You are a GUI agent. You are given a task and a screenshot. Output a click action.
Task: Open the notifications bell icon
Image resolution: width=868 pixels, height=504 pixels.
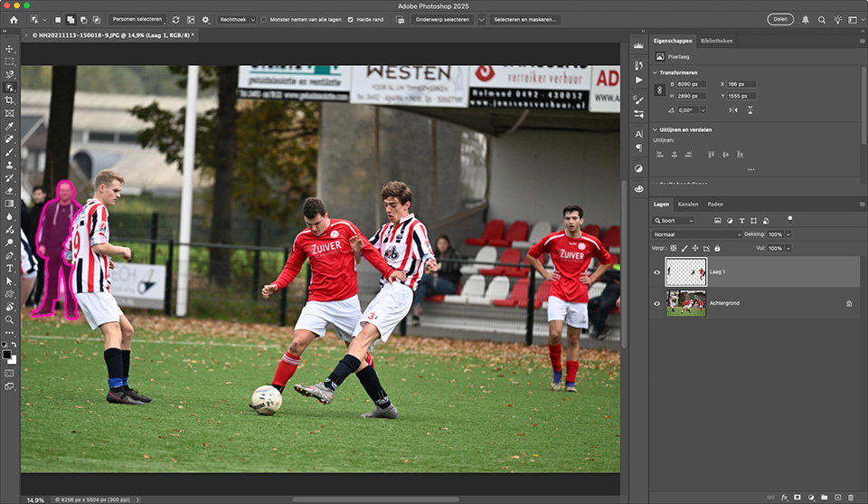point(806,19)
